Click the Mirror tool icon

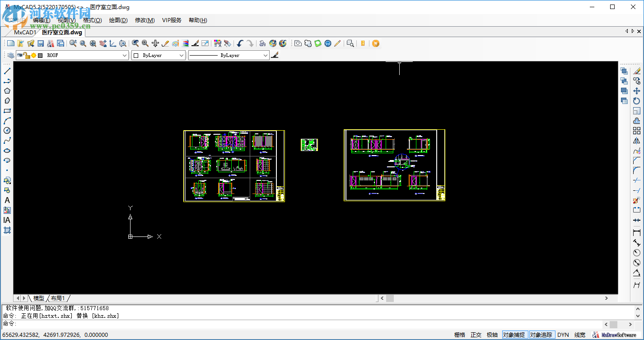pos(637,141)
